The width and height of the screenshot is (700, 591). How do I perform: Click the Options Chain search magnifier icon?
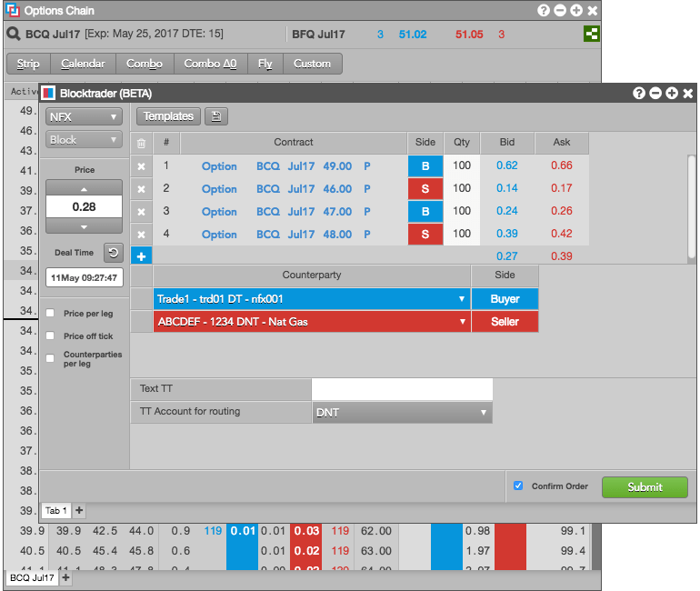click(14, 34)
